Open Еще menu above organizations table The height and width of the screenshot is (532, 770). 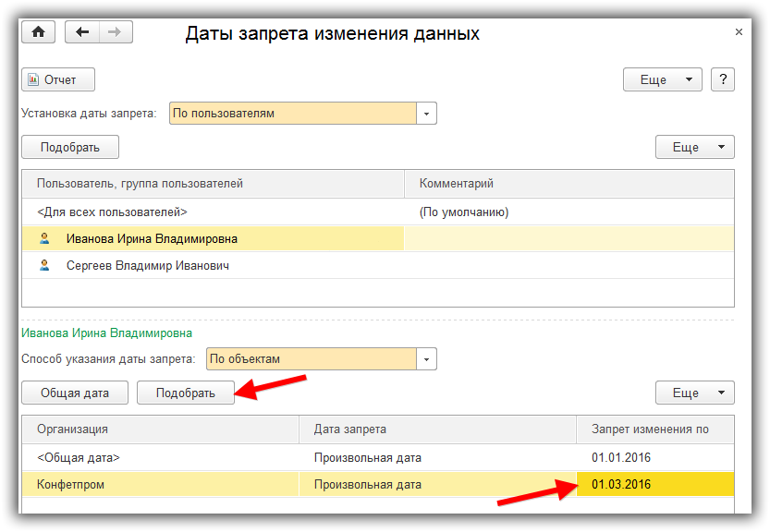694,393
